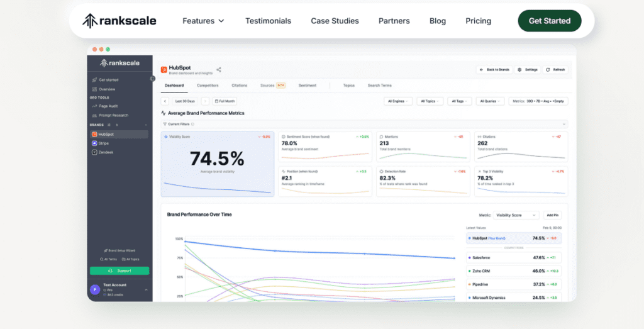Click the Refresh button
This screenshot has height=329, width=644.
555,70
